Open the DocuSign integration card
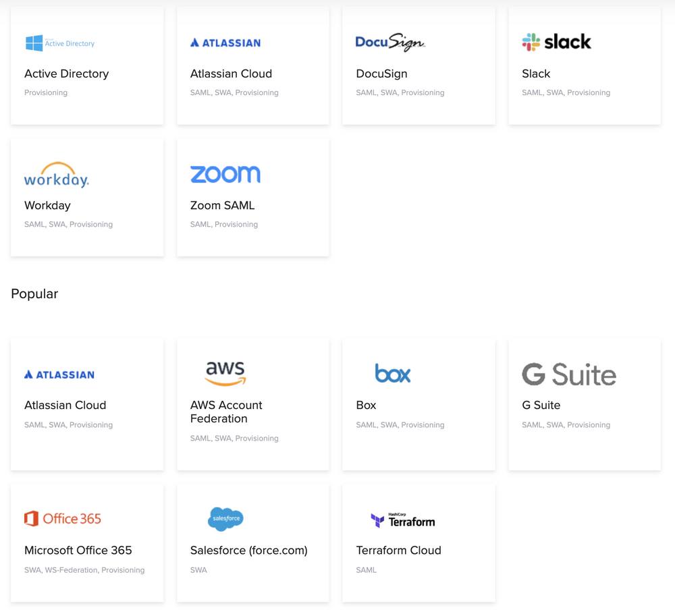The image size is (675, 616). [x=418, y=65]
